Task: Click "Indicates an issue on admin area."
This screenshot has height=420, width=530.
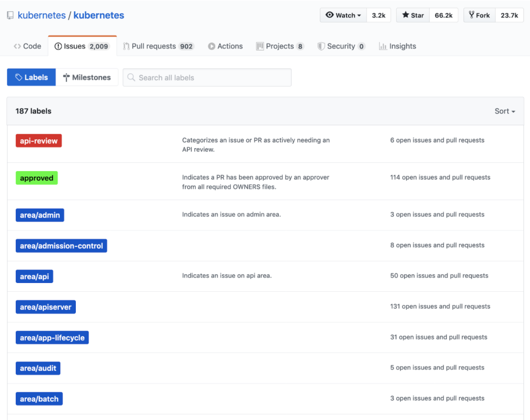Action: (x=232, y=214)
